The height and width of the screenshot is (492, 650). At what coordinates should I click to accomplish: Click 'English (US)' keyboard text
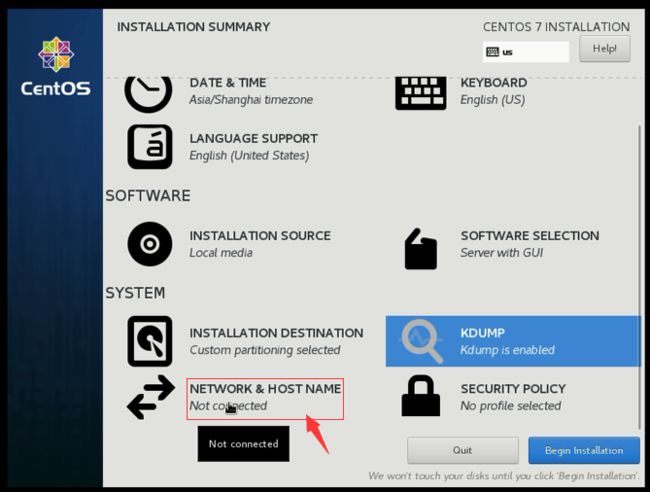point(493,100)
